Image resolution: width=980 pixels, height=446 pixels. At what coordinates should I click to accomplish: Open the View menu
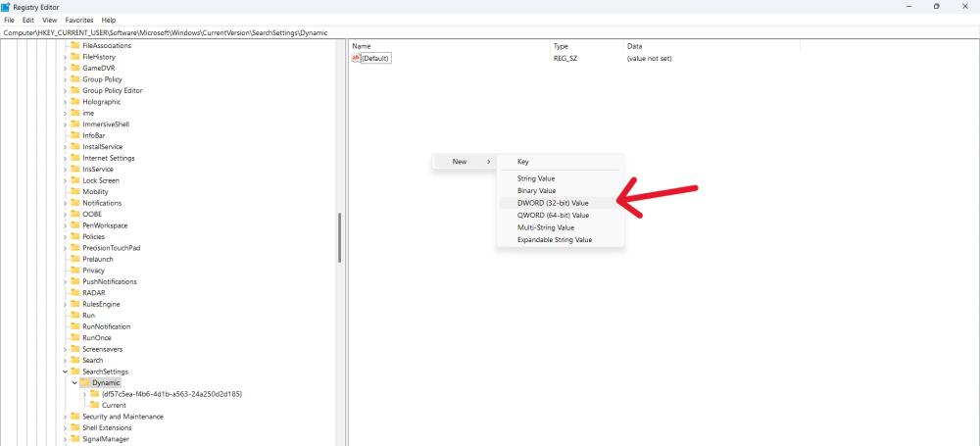[49, 20]
